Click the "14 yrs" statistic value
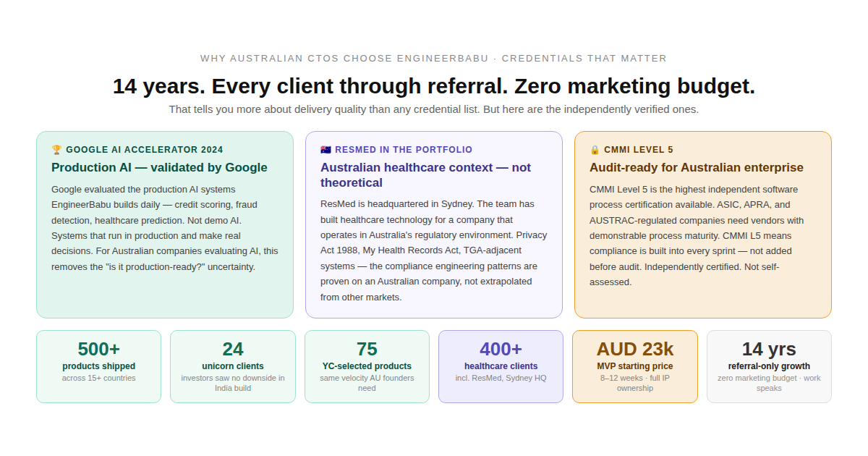868x456 pixels. point(769,349)
